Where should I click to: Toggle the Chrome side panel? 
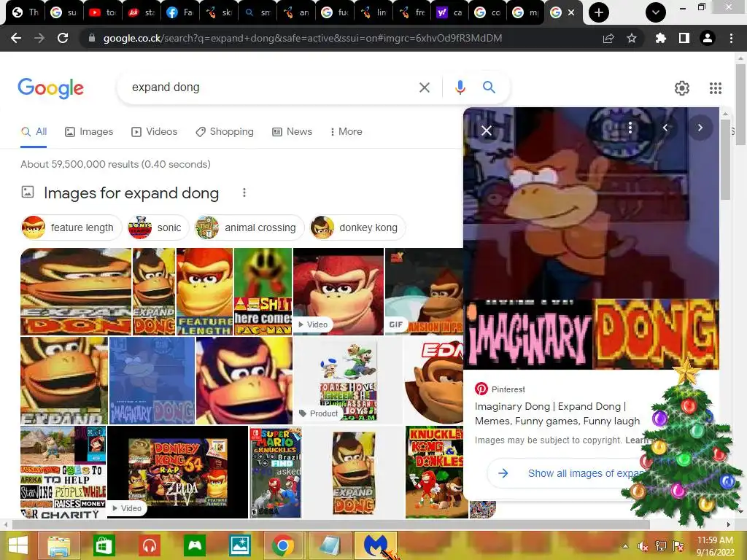click(x=684, y=38)
